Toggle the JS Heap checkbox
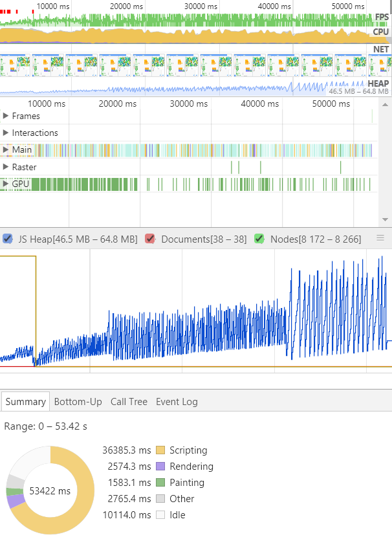The width and height of the screenshot is (392, 539). click(x=8, y=239)
